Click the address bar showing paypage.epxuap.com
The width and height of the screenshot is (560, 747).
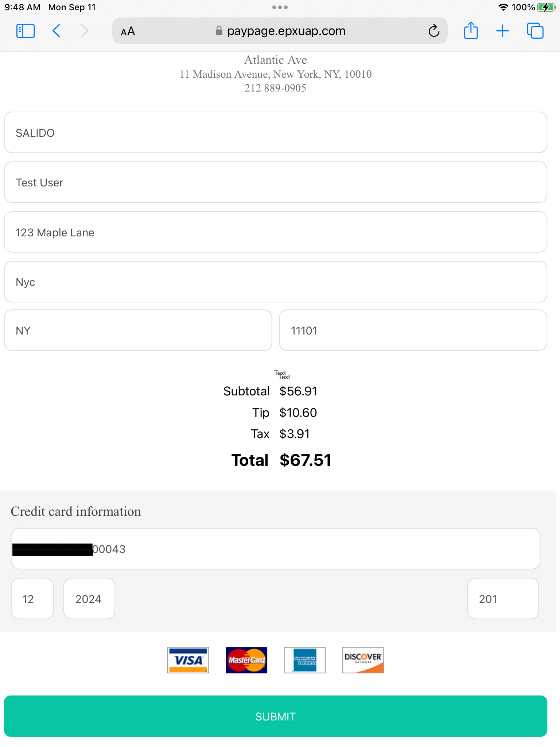[286, 31]
